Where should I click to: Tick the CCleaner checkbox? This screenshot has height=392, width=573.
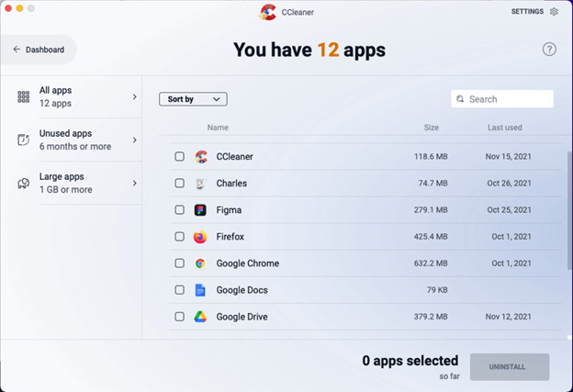[179, 156]
